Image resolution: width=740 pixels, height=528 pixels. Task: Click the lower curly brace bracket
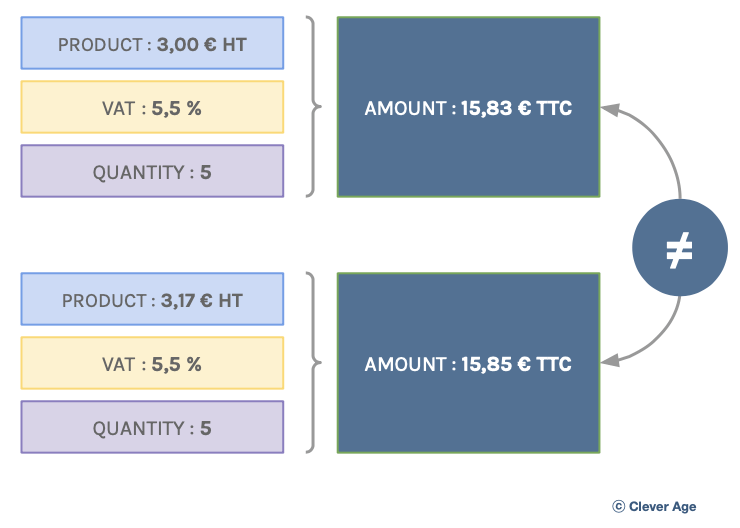click(x=313, y=362)
